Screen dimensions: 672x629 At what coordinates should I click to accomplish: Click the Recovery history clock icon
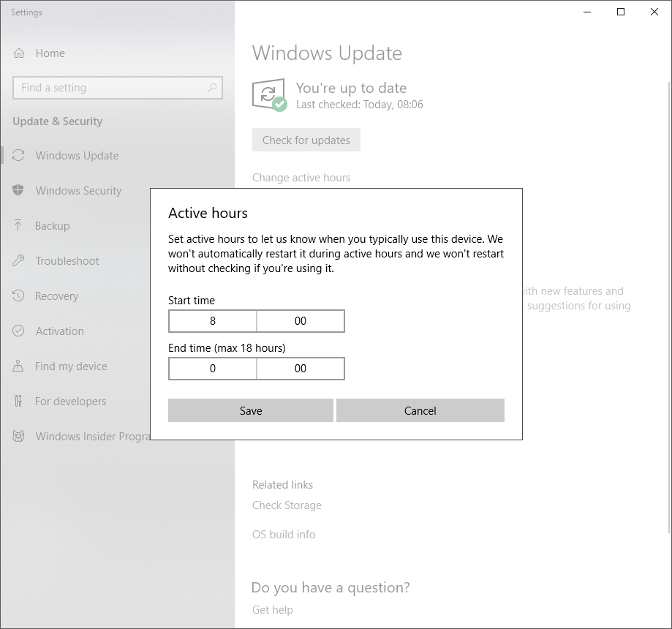(18, 295)
